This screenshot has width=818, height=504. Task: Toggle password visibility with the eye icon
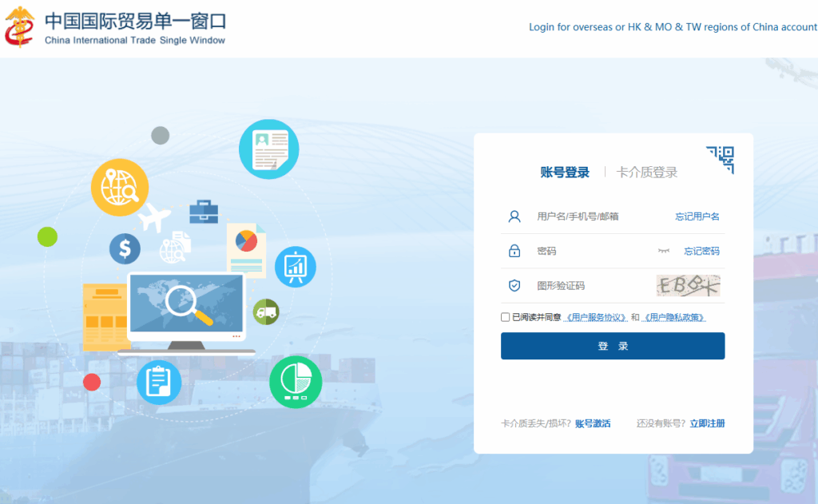click(x=664, y=250)
